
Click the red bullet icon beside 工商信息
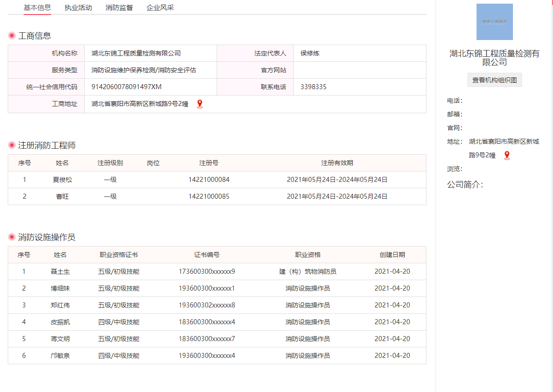pyautogui.click(x=12, y=35)
